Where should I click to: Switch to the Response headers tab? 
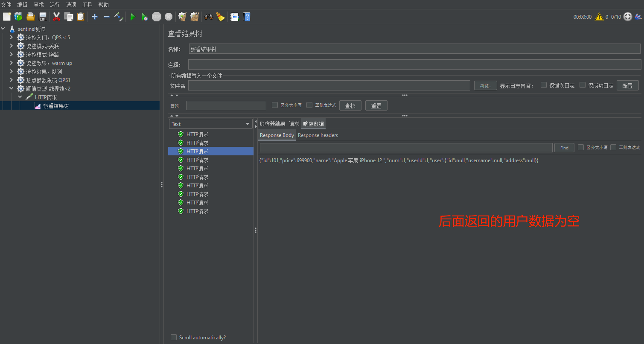(x=318, y=135)
